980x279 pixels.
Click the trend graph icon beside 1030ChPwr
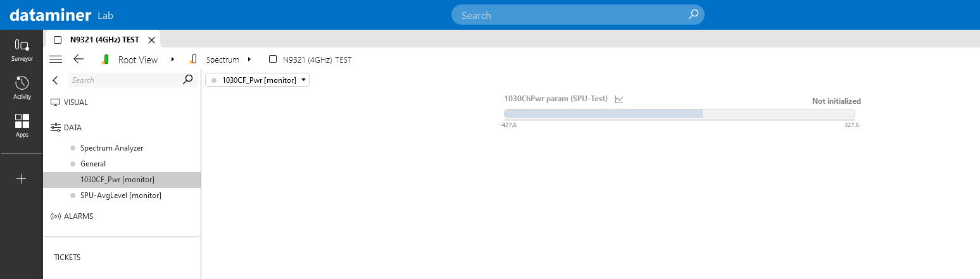619,99
